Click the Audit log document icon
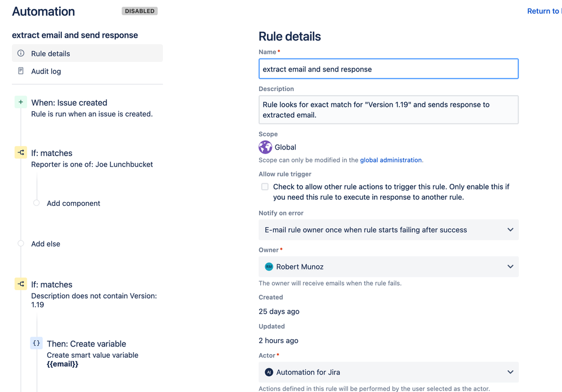Screen dimensions: 562x392 [x=21, y=71]
